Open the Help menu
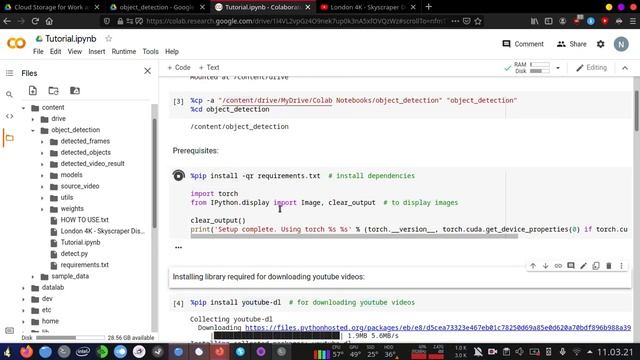The height and width of the screenshot is (360, 640). coord(172,51)
